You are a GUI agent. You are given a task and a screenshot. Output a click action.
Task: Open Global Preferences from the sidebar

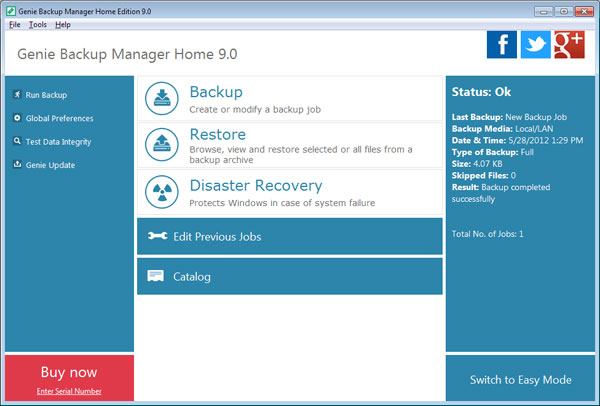58,118
